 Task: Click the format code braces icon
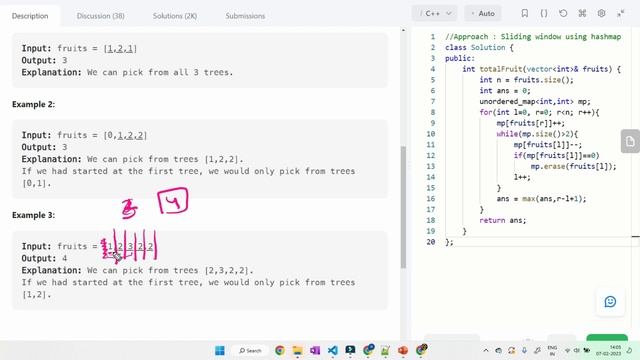coord(544,13)
